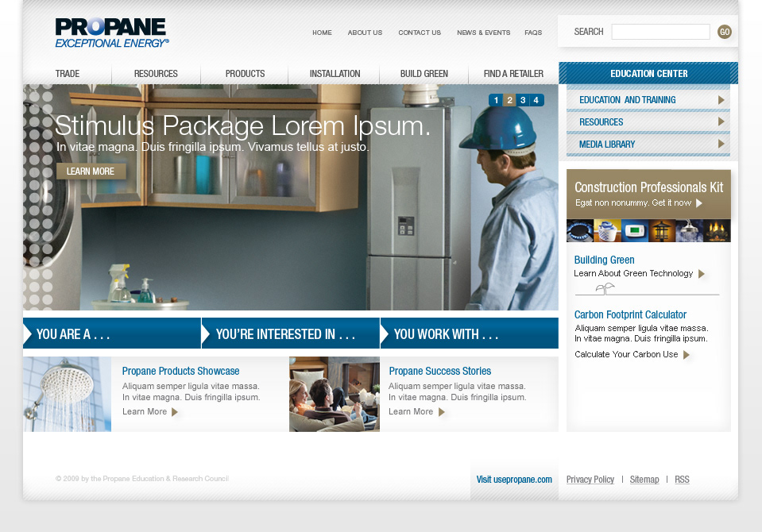Click inside the Search input field
762x532 pixels.
pos(660,32)
